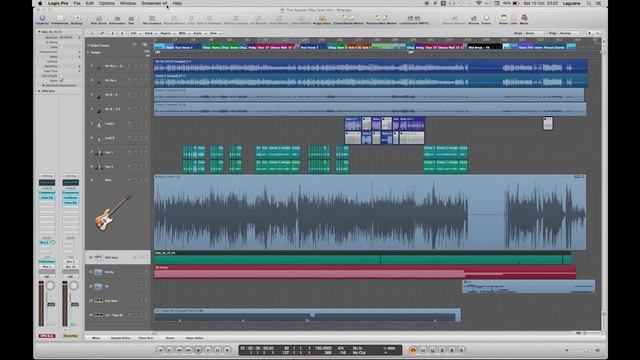Click the Bounce Regions toolbar icon
Image resolution: width=640 pixels, height=360 pixels.
[454, 20]
